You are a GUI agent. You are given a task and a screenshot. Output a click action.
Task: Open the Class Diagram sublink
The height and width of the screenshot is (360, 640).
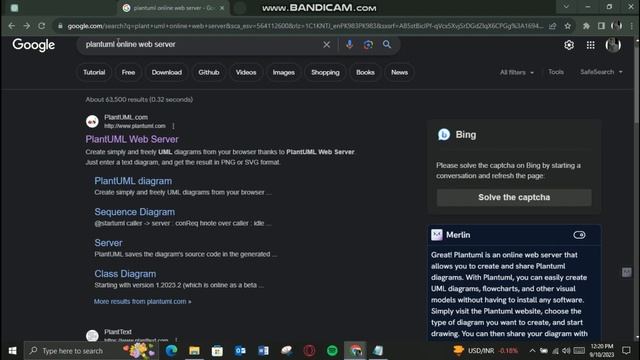(125, 274)
